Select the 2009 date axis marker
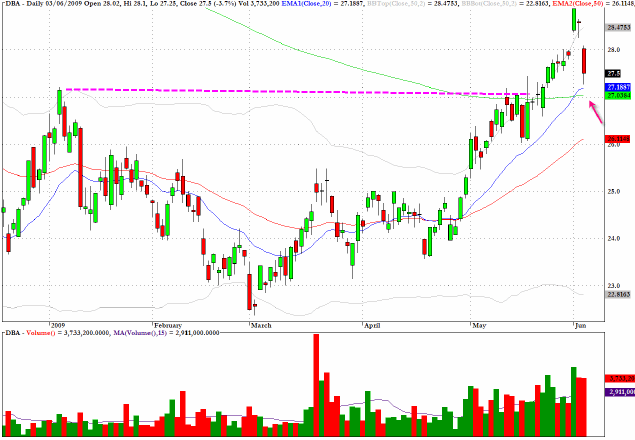Viewport: 635px width, 440px height. [x=58, y=325]
